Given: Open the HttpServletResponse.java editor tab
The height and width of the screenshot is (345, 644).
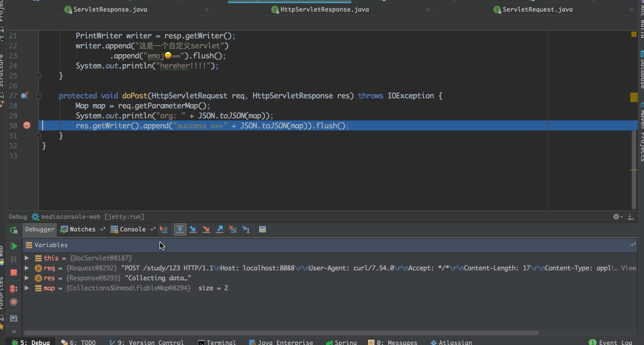Looking at the screenshot, I should (x=320, y=9).
